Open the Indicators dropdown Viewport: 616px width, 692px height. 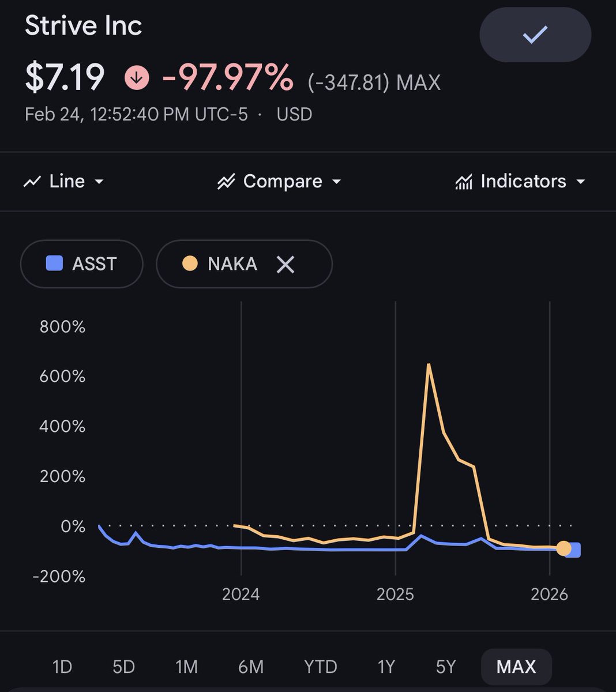point(520,181)
